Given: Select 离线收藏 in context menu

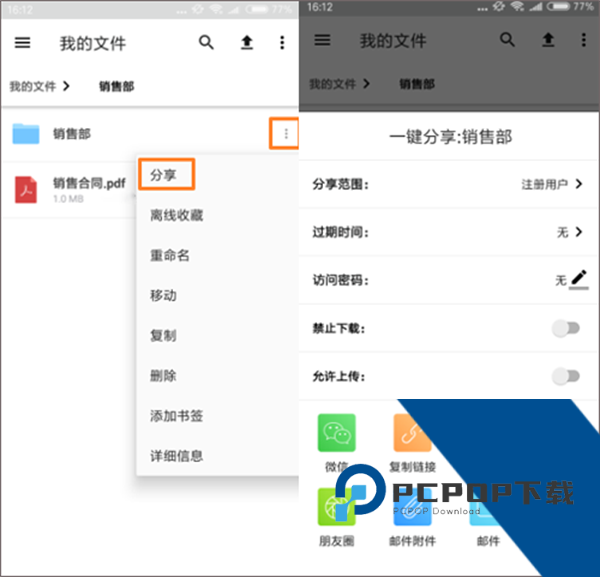Looking at the screenshot, I should (176, 215).
